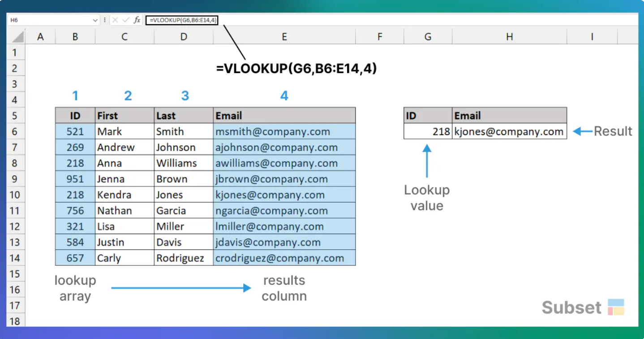Select column H header
The height and width of the screenshot is (339, 644).
click(510, 37)
